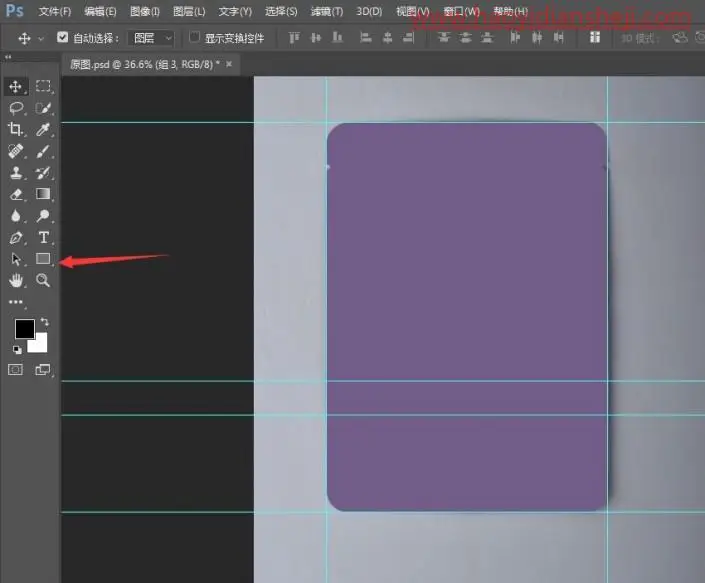Open the 图层 auto-select dropdown
The width and height of the screenshot is (705, 583).
152,38
